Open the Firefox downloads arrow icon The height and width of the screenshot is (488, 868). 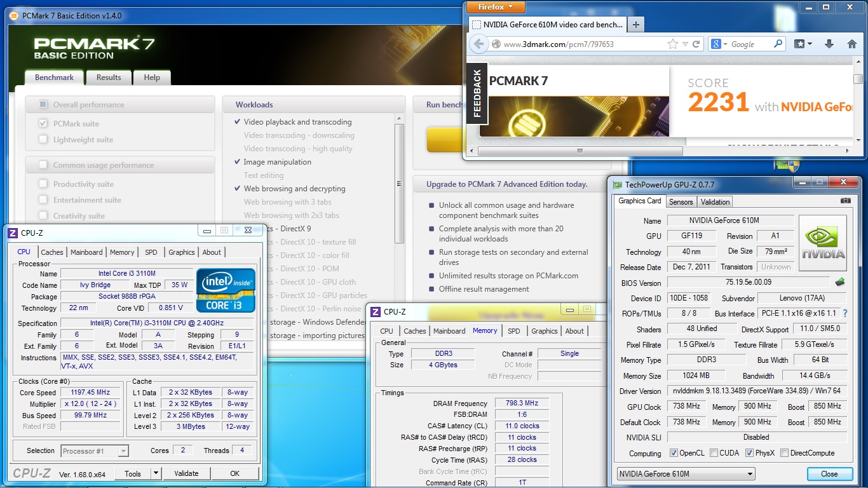[x=829, y=44]
